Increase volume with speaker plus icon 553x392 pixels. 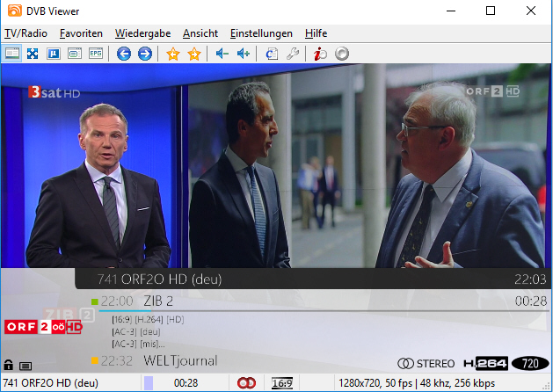pyautogui.click(x=244, y=54)
